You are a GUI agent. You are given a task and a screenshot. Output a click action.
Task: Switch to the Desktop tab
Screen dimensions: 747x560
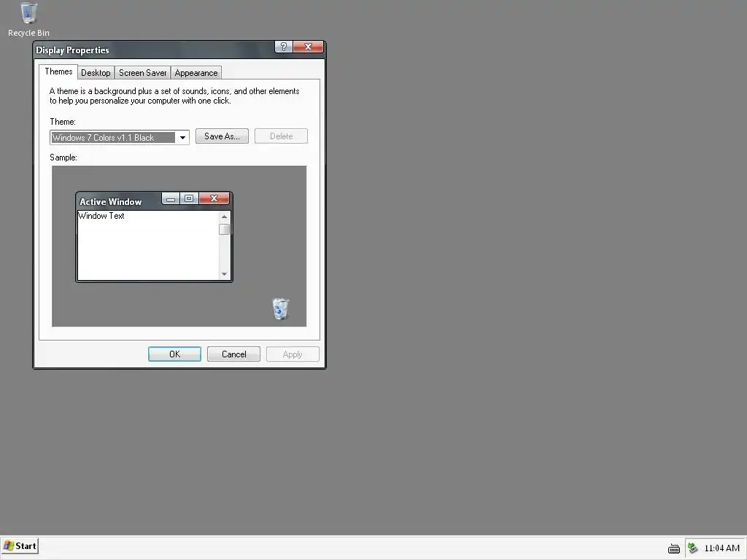96,73
